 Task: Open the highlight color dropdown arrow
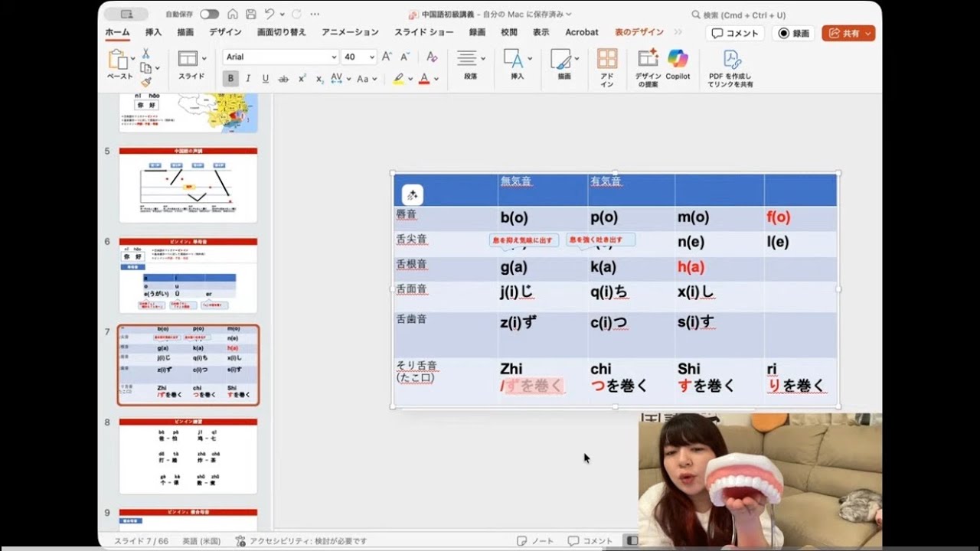tap(410, 79)
